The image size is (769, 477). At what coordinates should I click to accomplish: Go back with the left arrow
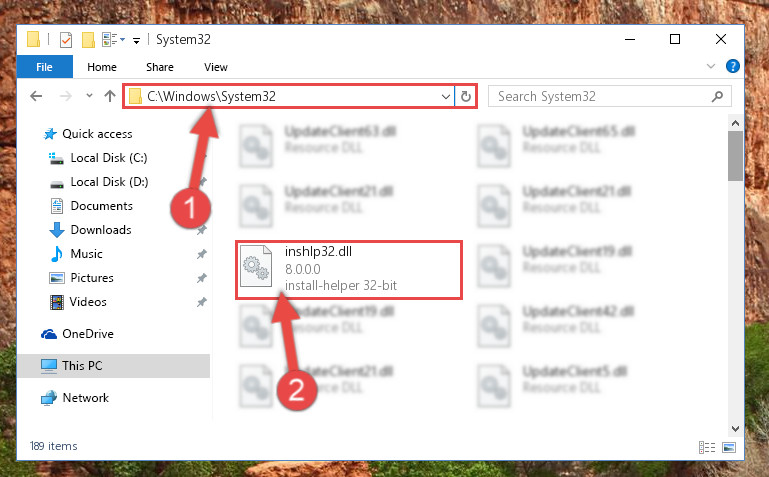[36, 96]
